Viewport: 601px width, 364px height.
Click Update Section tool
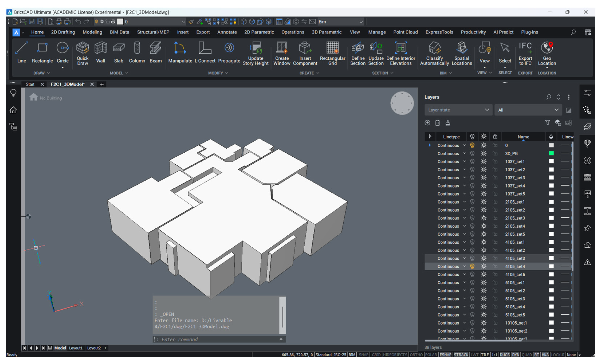[x=376, y=53]
